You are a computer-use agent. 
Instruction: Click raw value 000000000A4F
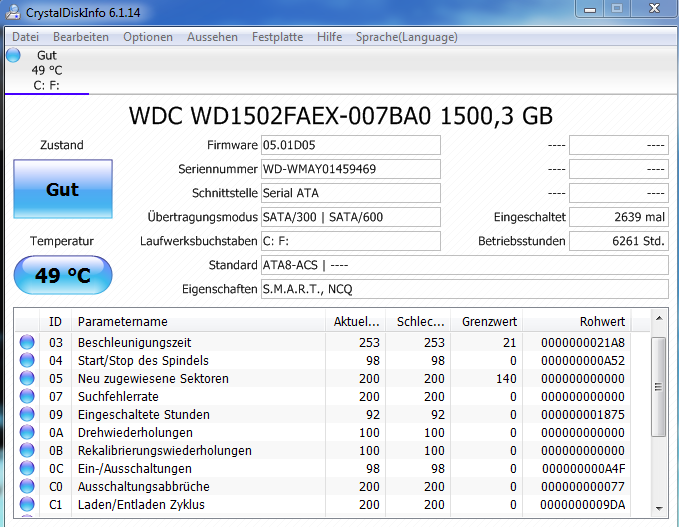click(583, 469)
